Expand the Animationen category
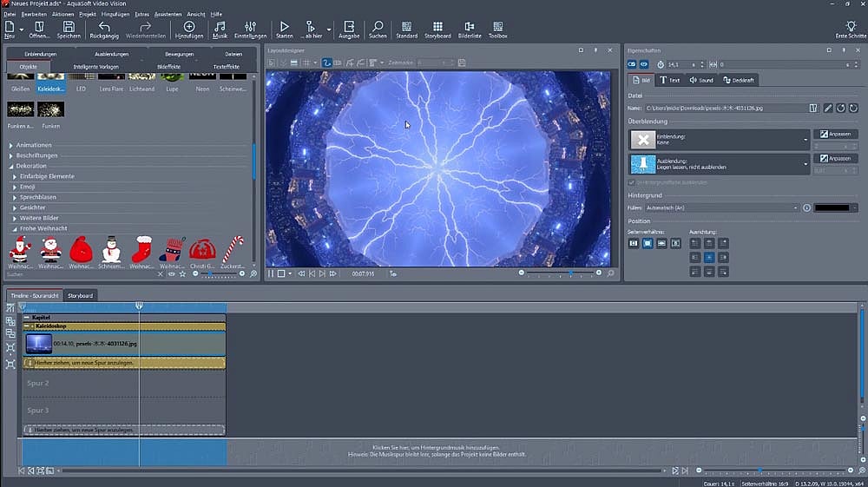 click(x=11, y=145)
